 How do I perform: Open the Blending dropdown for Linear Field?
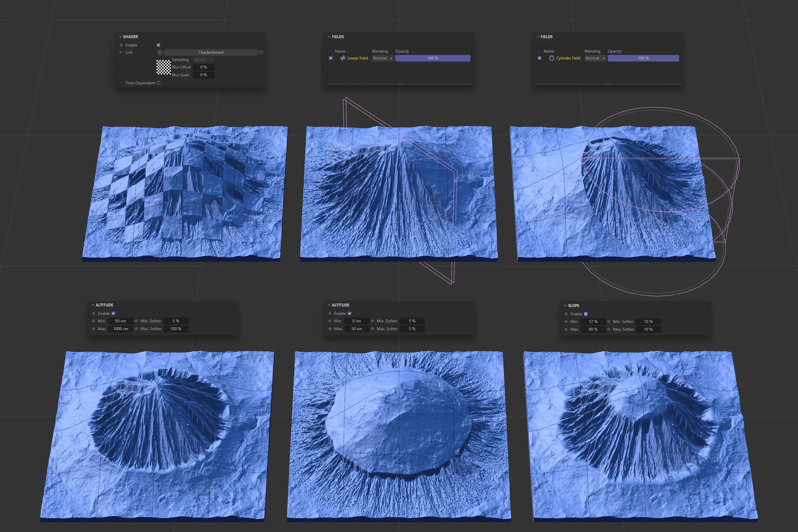[x=382, y=58]
